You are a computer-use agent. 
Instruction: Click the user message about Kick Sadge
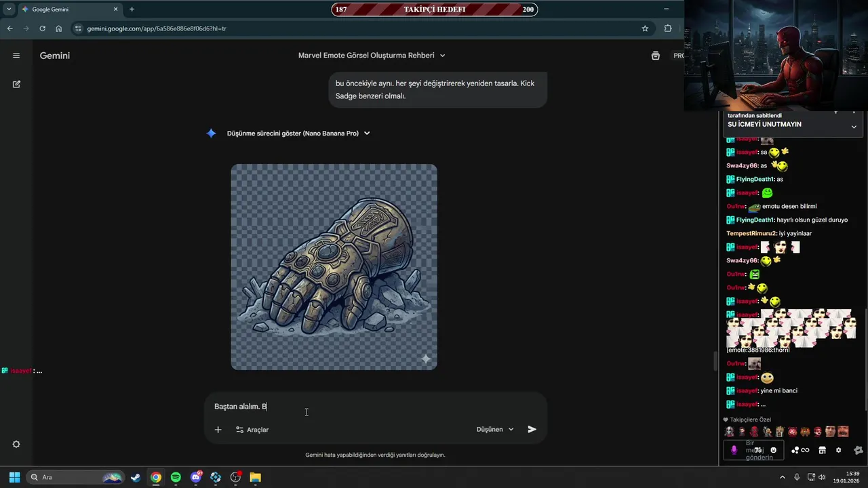(437, 89)
